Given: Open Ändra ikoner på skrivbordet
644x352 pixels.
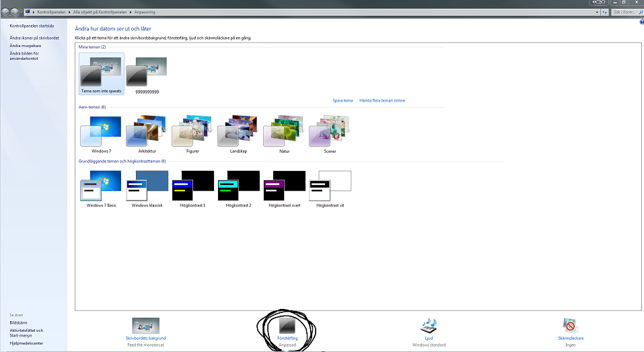Looking at the screenshot, I should pyautogui.click(x=34, y=38).
